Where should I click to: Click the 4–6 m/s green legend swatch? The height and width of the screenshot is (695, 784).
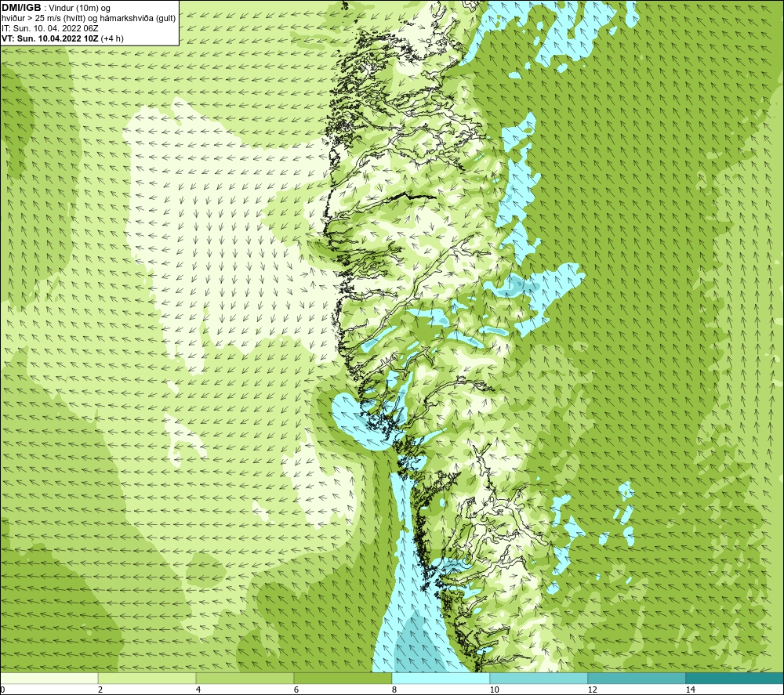click(x=245, y=679)
